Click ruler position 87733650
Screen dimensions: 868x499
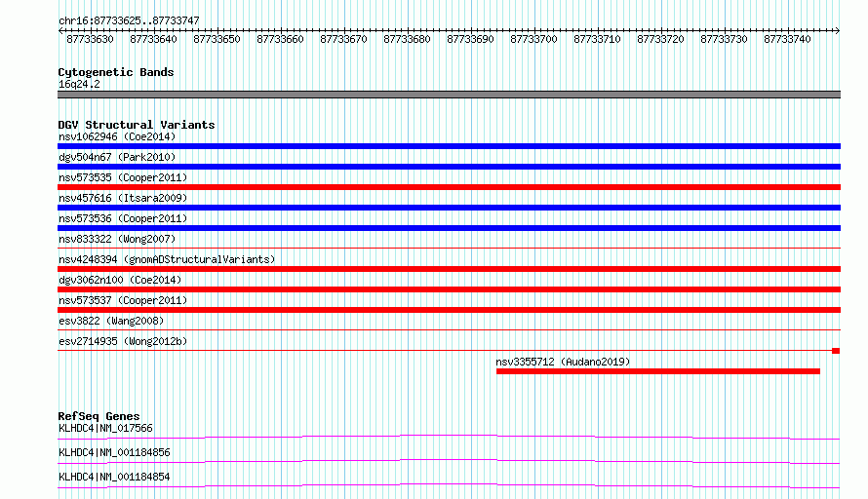click(x=217, y=39)
